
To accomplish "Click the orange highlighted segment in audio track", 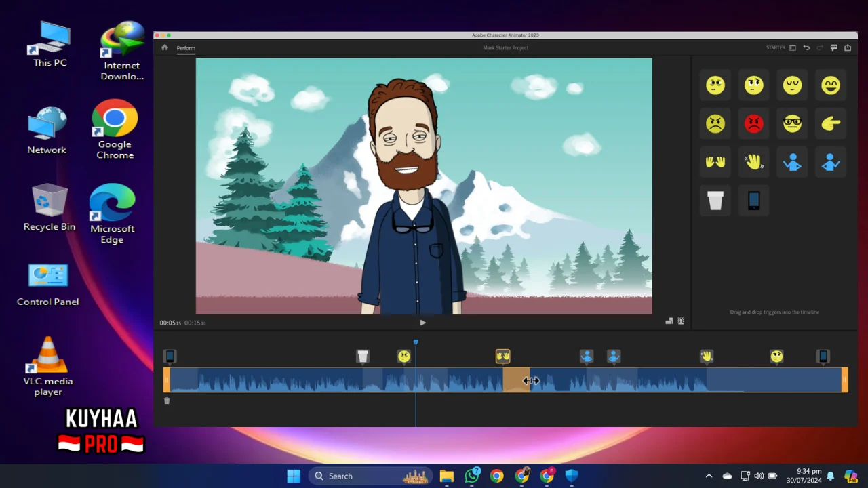I will coord(515,380).
